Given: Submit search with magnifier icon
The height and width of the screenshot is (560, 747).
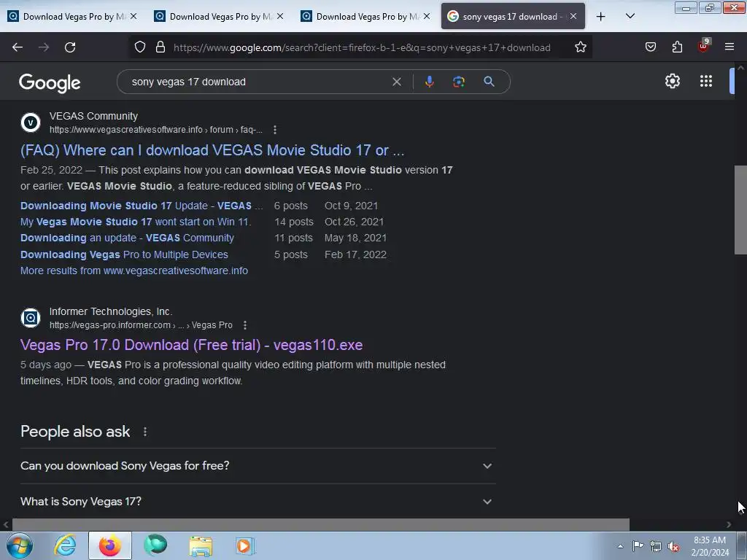Looking at the screenshot, I should click(x=489, y=82).
